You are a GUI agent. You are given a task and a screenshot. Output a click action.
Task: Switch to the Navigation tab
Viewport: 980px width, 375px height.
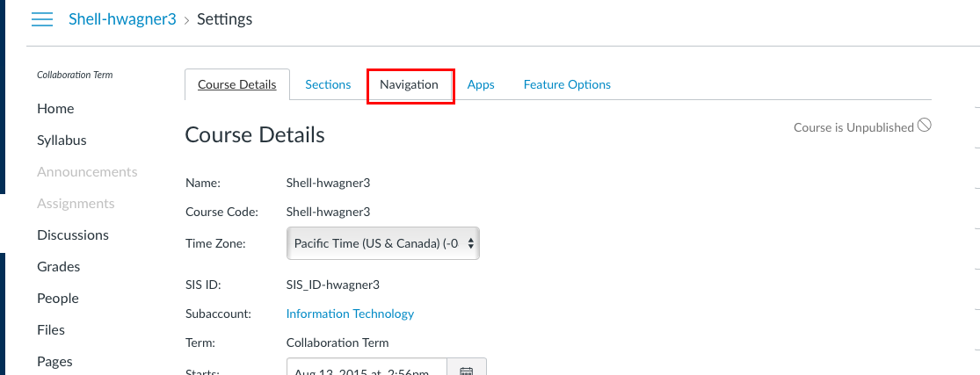tap(409, 85)
